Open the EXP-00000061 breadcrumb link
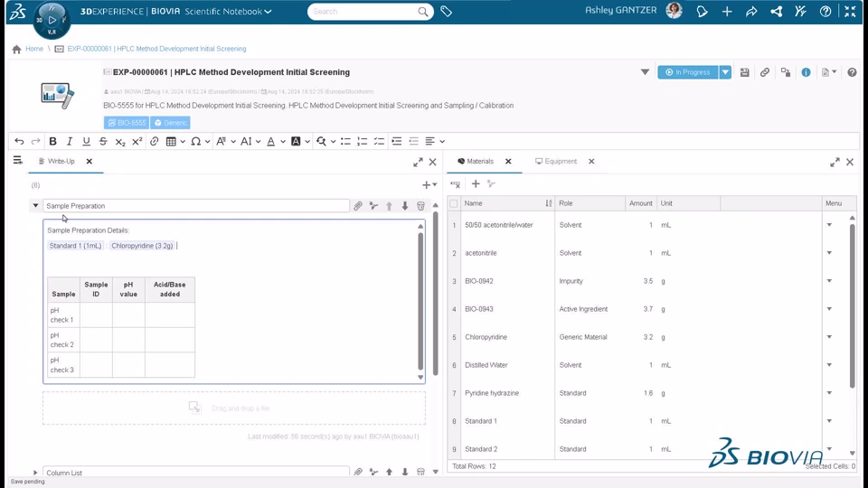This screenshot has height=488, width=868. pyautogui.click(x=156, y=49)
